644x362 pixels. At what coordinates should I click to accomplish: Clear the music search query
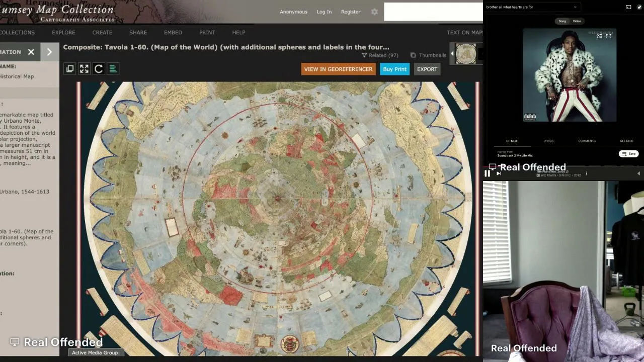pos(575,7)
